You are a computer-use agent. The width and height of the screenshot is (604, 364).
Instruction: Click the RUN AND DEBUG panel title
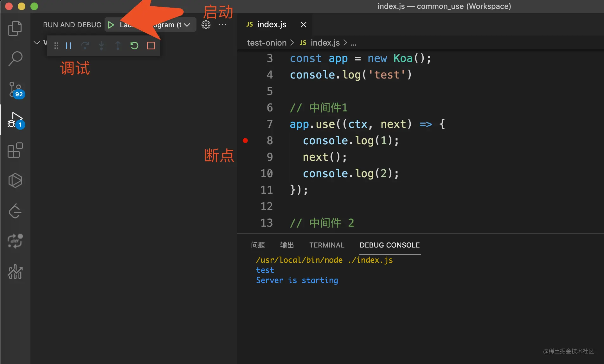pyautogui.click(x=72, y=25)
